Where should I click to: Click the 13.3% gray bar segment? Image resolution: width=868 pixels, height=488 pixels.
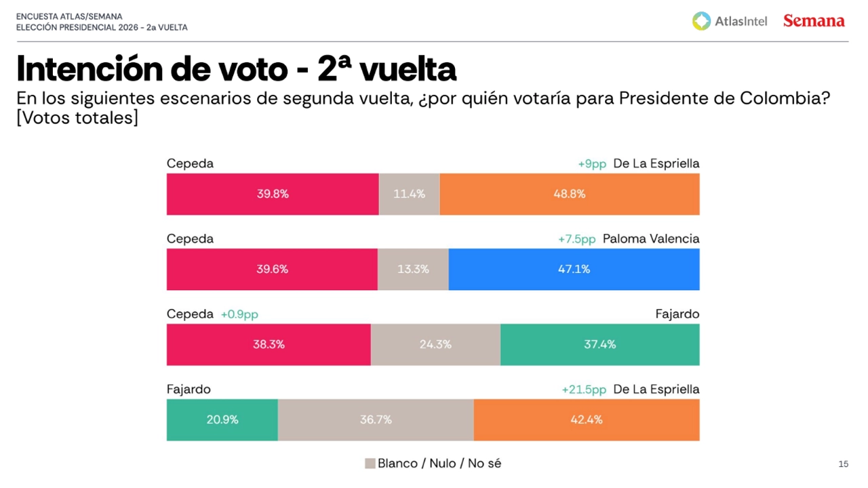[413, 269]
